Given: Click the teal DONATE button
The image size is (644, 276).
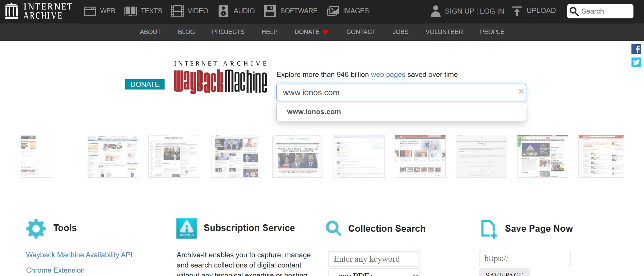Looking at the screenshot, I should (145, 84).
